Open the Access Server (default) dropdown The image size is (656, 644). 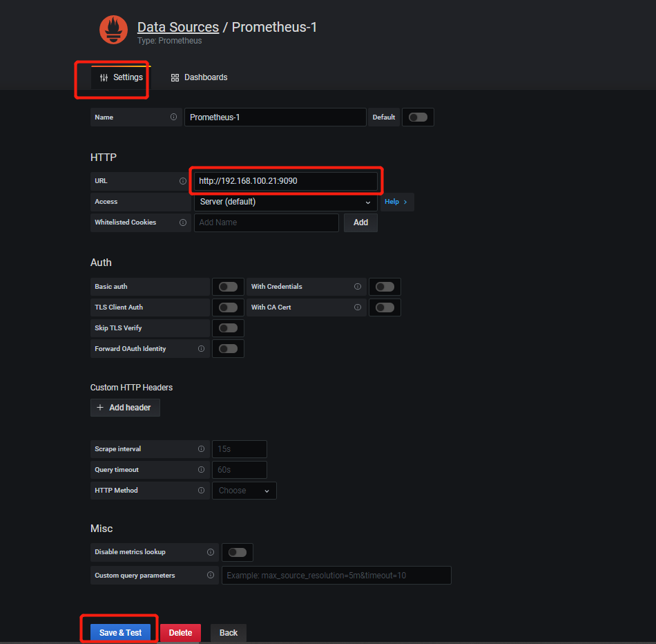(286, 202)
